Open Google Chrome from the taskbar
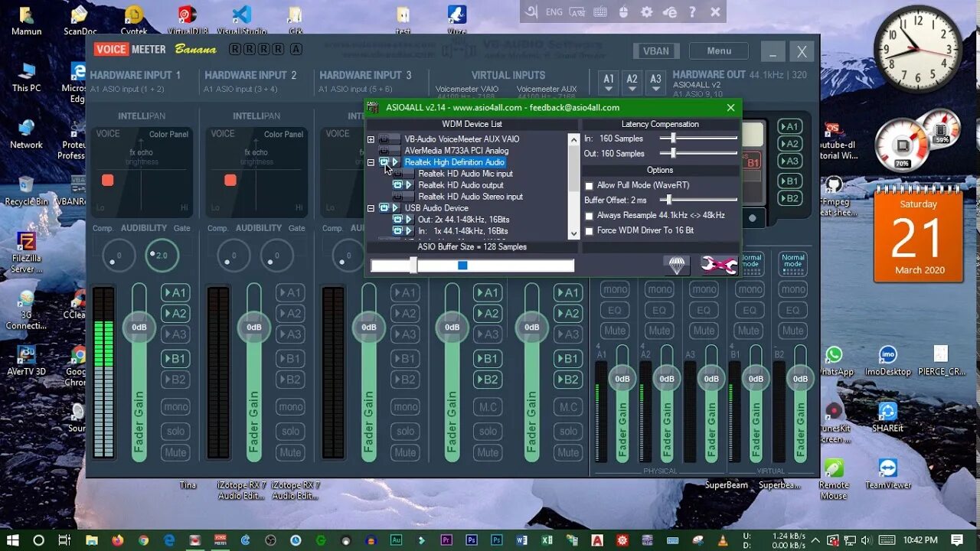Screen dimensions: 980x551 143,540
